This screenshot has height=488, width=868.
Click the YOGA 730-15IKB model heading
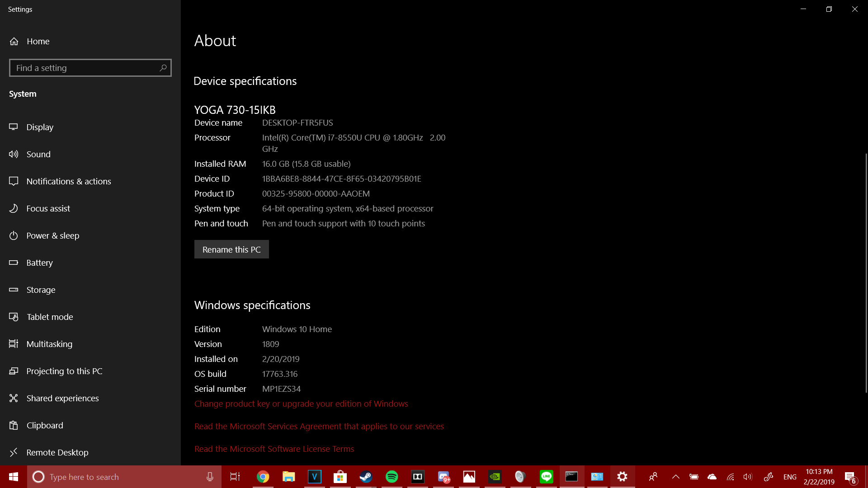(235, 110)
